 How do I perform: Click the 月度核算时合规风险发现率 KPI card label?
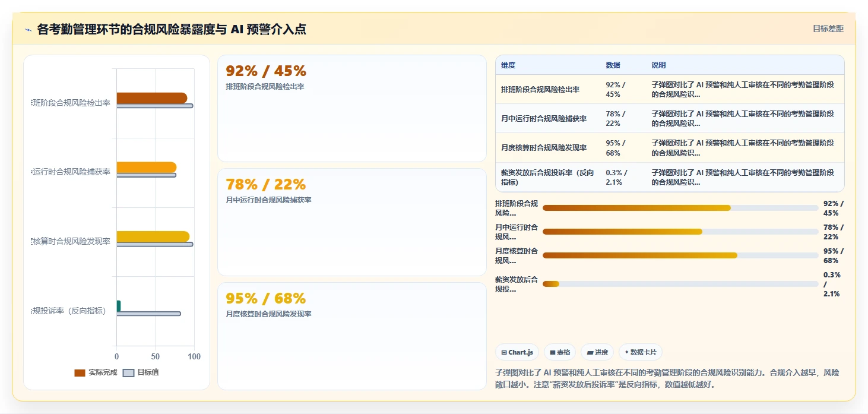pyautogui.click(x=268, y=314)
